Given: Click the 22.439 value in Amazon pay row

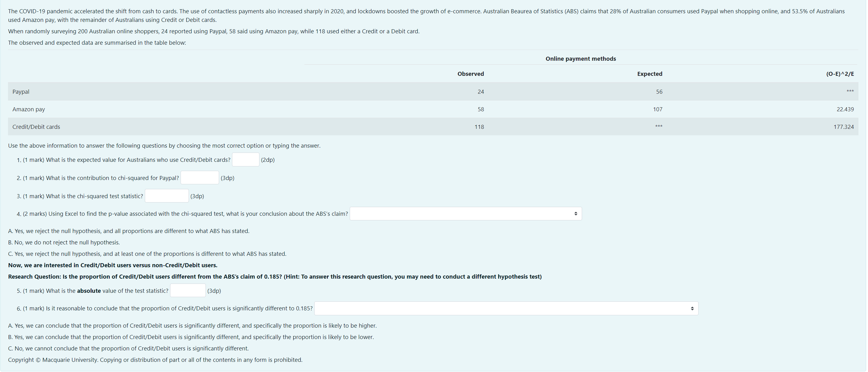Looking at the screenshot, I should click(845, 109).
